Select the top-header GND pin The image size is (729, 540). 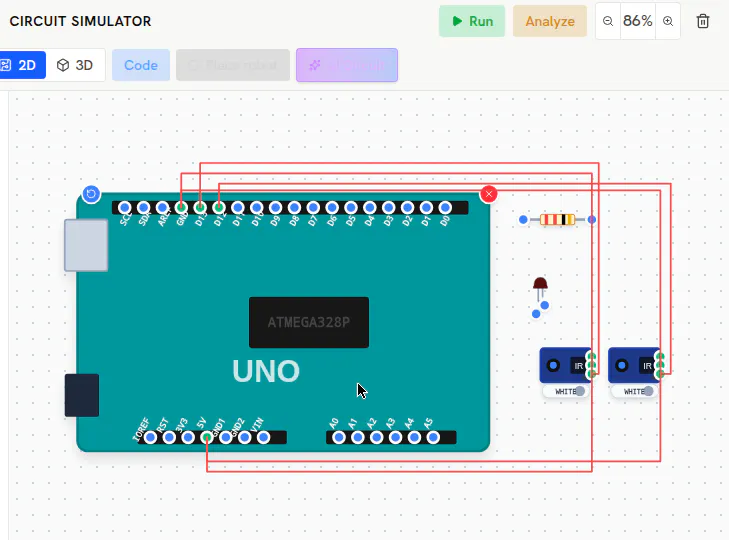[181, 207]
